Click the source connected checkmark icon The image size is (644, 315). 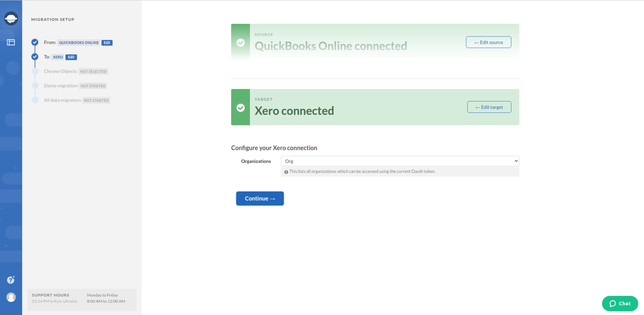[240, 43]
